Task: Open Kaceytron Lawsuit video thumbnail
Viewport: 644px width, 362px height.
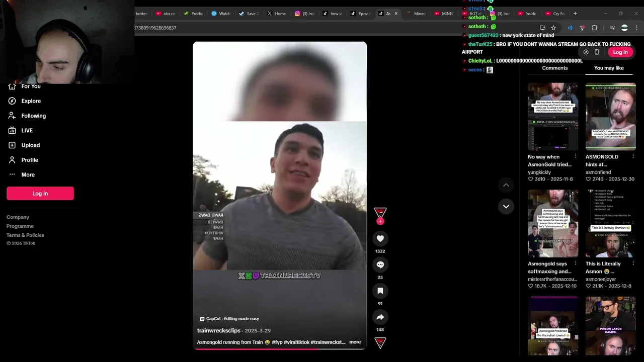Action: tap(553, 326)
